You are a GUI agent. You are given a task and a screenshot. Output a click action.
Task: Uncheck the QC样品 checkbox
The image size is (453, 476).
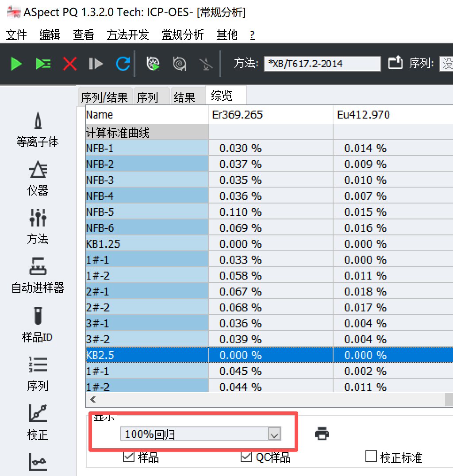(x=246, y=457)
